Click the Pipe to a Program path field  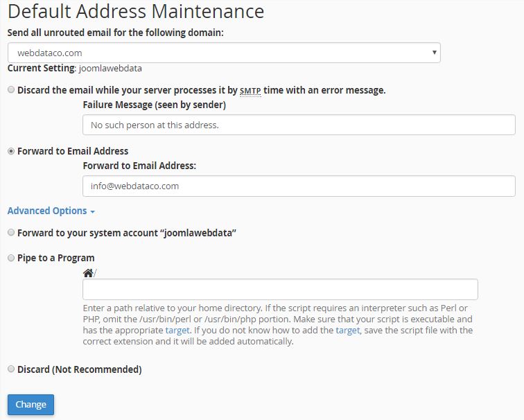point(280,289)
